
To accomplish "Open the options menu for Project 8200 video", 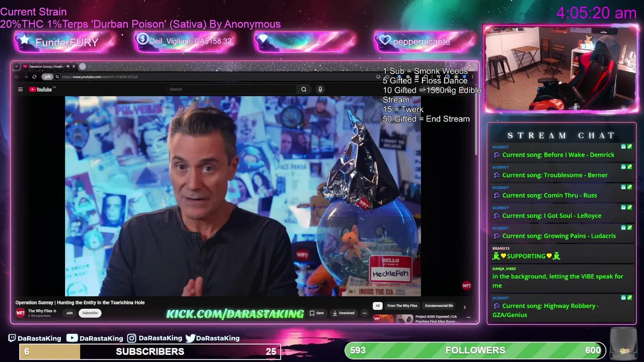I will (468, 318).
